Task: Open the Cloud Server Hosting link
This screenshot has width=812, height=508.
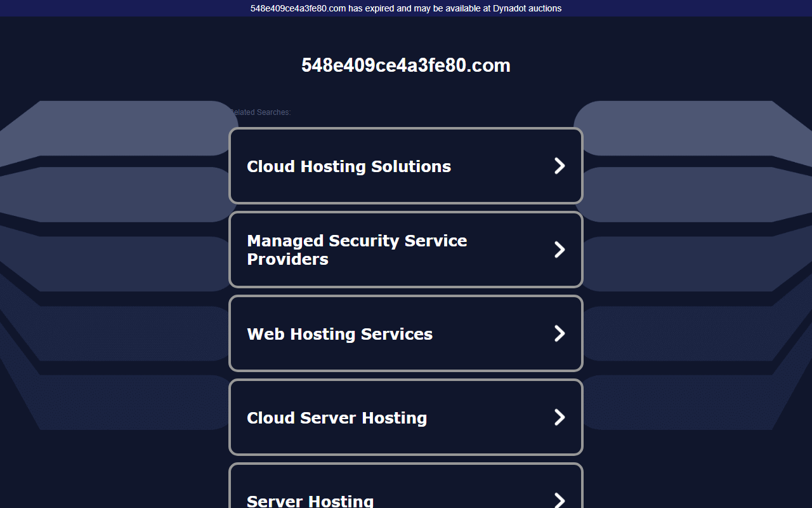Action: pyautogui.click(x=406, y=417)
